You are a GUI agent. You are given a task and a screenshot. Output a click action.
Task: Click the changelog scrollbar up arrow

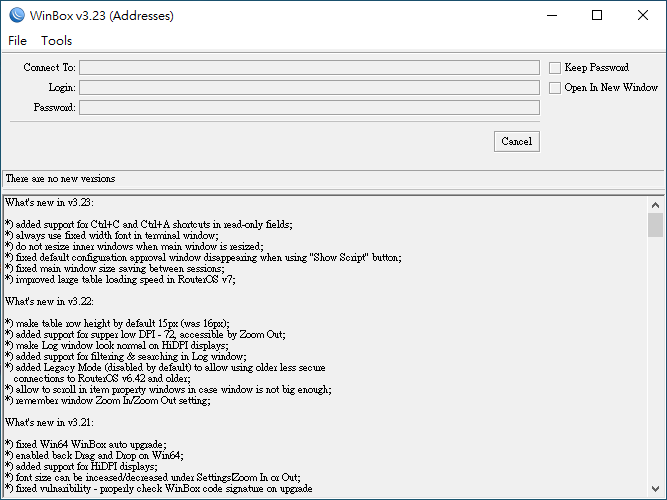pyautogui.click(x=655, y=205)
